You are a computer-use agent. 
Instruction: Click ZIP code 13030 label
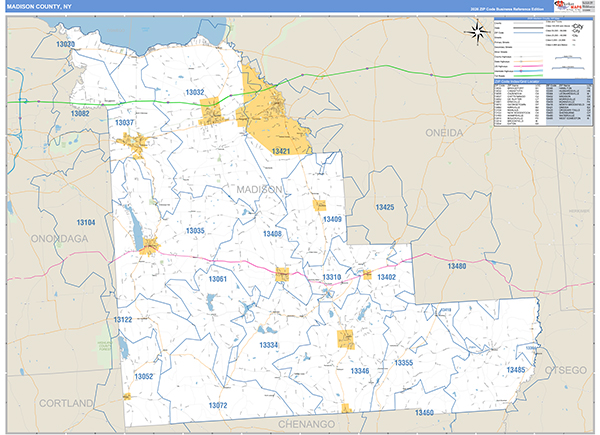(65, 45)
